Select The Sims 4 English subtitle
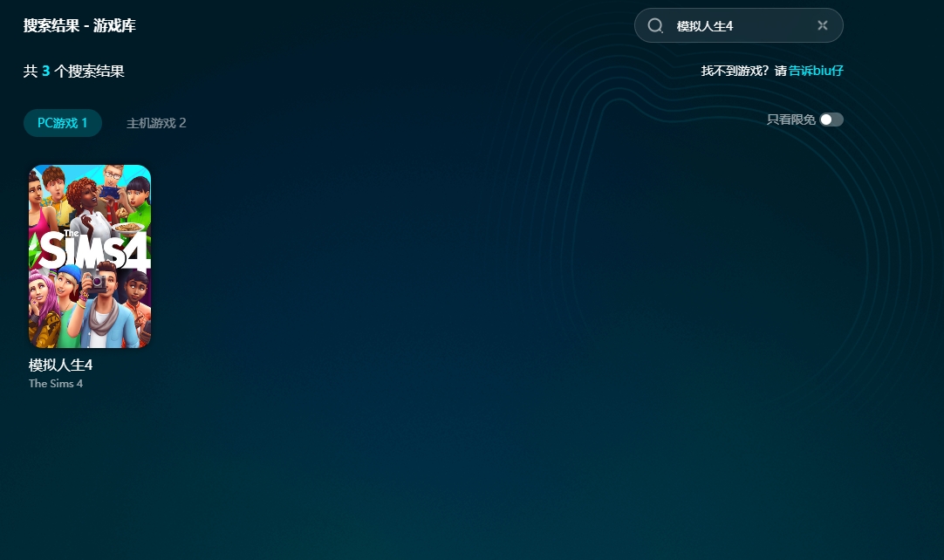 click(x=56, y=384)
